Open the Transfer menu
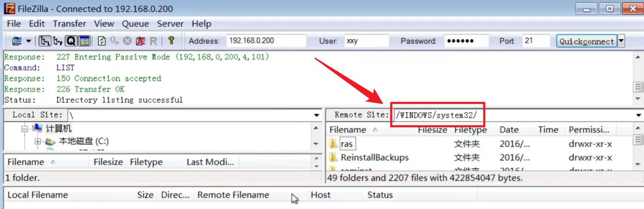 point(69,24)
